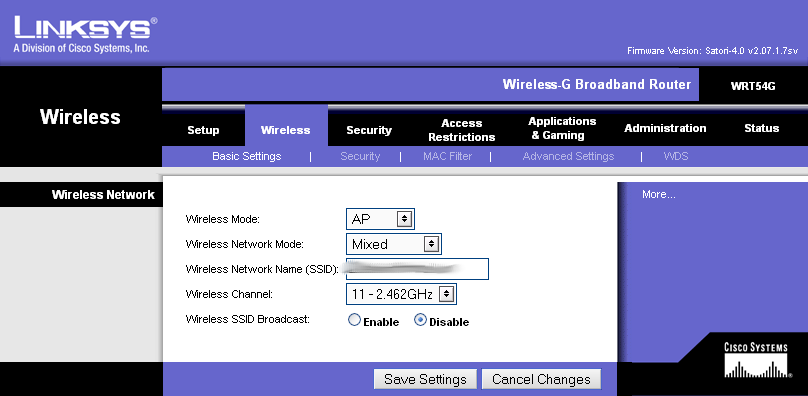The width and height of the screenshot is (808, 396).
Task: Open the Wireless Channel dropdown
Action: click(401, 294)
